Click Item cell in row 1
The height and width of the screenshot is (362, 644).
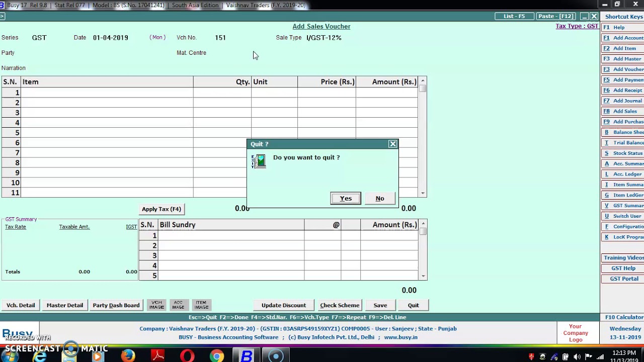click(x=107, y=93)
